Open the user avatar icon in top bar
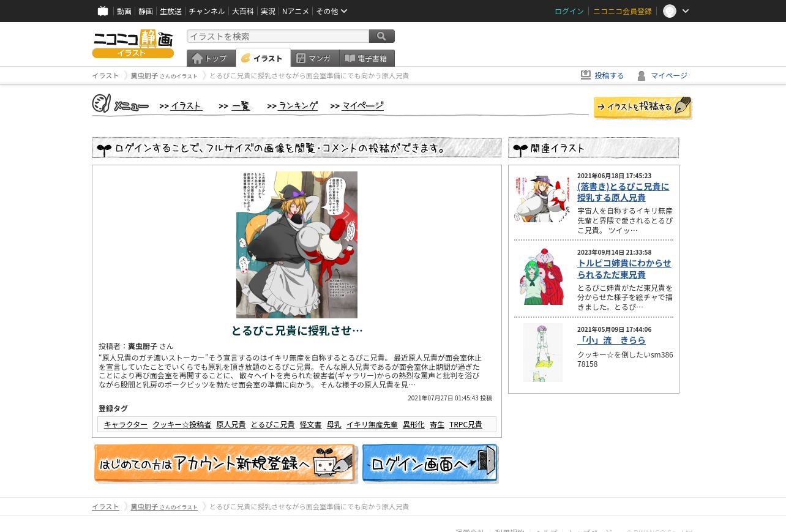 tap(670, 11)
